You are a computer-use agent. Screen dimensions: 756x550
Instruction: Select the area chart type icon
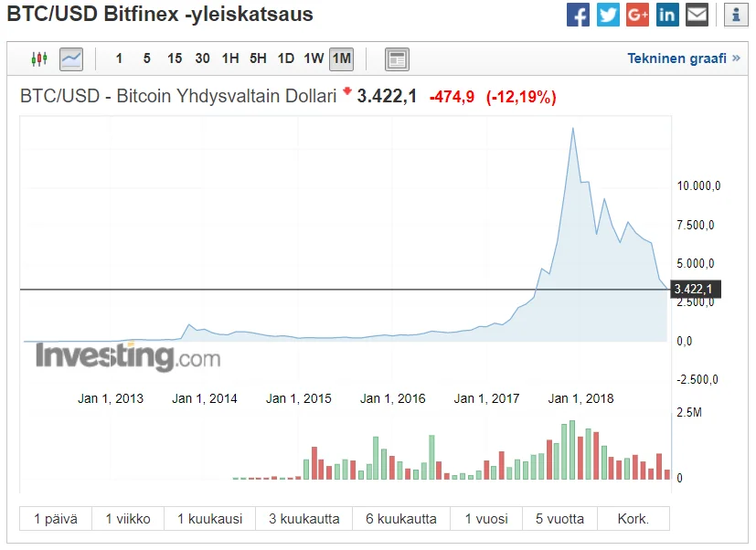70,59
